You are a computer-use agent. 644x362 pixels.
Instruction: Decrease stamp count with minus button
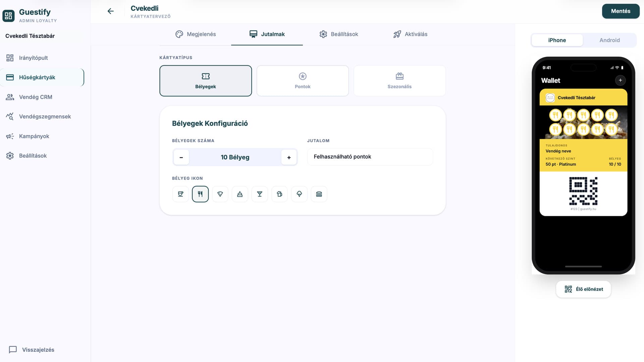tap(181, 157)
